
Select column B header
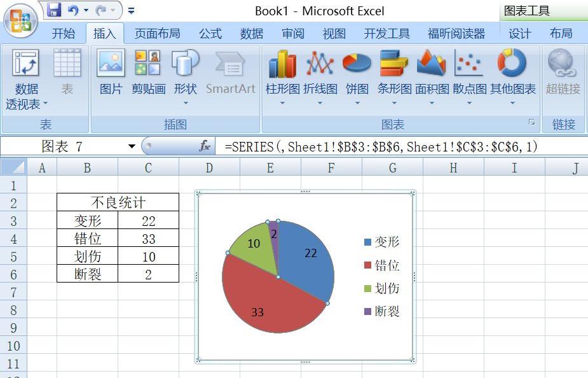[x=87, y=167]
